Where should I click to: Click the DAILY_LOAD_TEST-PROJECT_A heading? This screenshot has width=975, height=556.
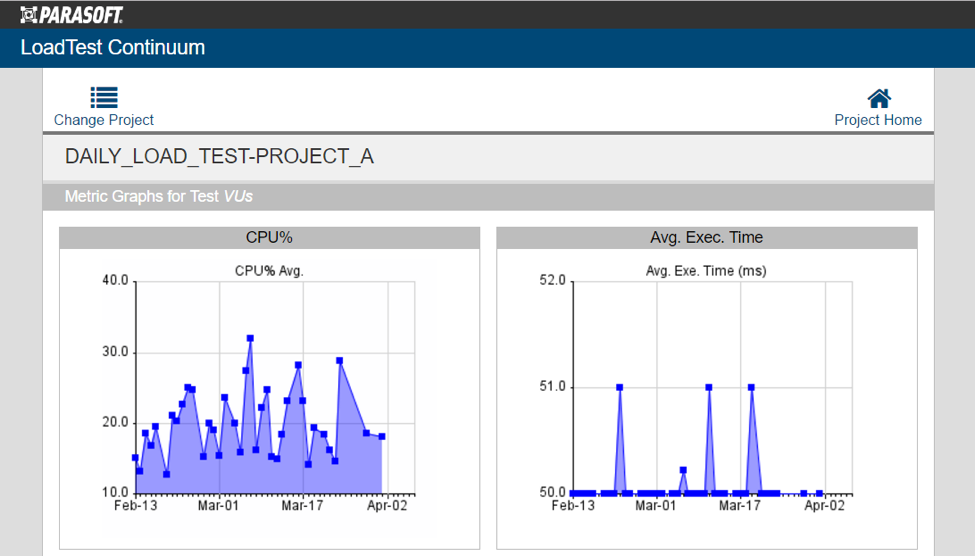219,156
